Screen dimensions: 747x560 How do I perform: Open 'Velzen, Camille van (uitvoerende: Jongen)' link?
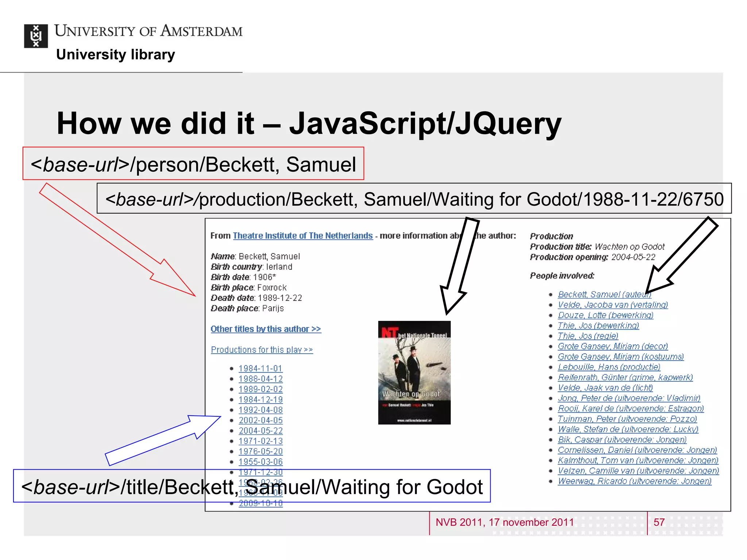pyautogui.click(x=638, y=471)
